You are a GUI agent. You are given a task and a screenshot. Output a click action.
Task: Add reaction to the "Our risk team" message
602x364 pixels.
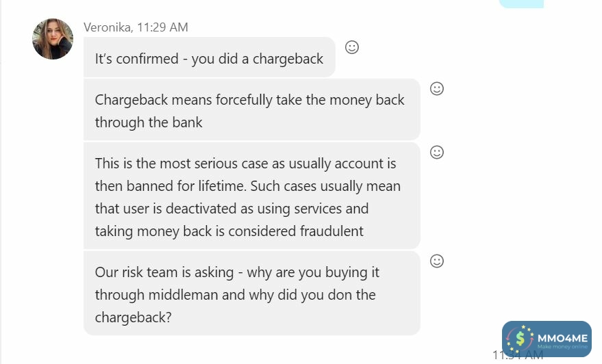[436, 261]
